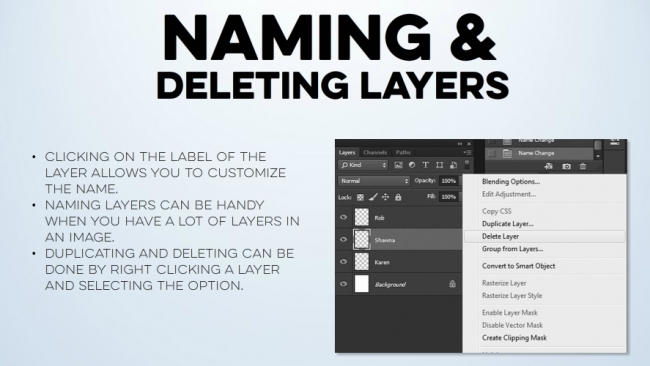Click the camera new snapshot icon
650x366 pixels.
pyautogui.click(x=566, y=166)
